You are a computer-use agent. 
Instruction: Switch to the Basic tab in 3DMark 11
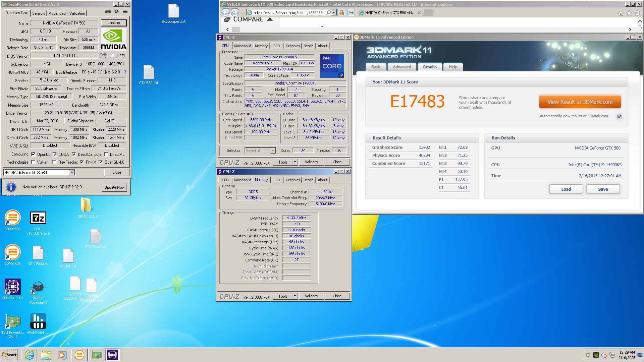click(376, 67)
